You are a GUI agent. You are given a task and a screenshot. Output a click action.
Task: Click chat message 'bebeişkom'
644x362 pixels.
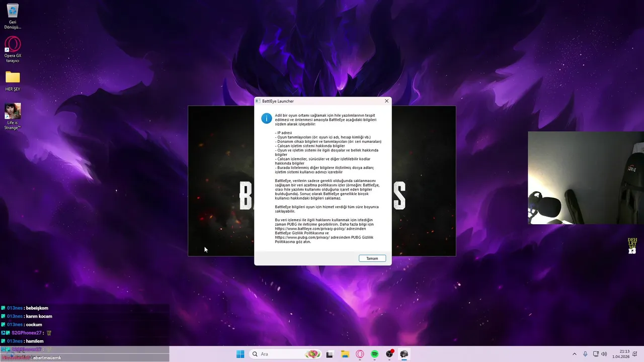37,308
